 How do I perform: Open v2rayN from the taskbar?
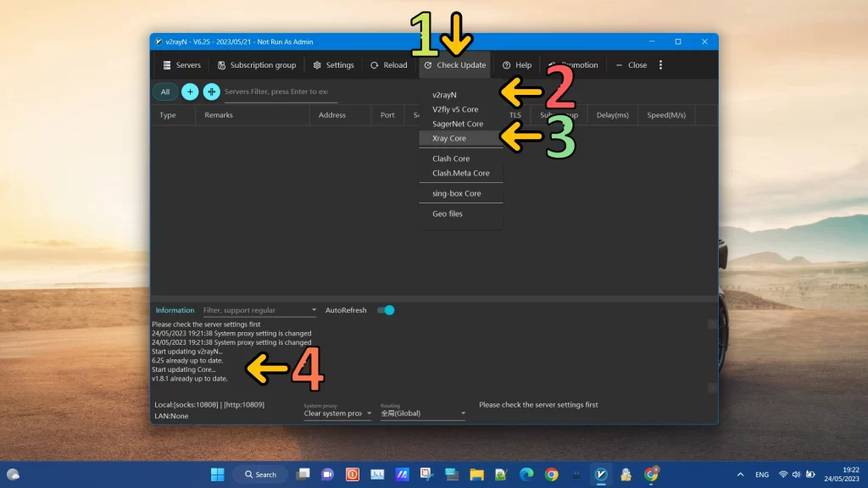coord(602,474)
